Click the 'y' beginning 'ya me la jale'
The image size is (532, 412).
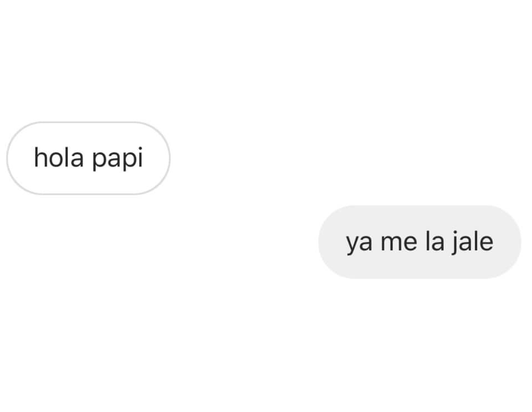click(352, 245)
